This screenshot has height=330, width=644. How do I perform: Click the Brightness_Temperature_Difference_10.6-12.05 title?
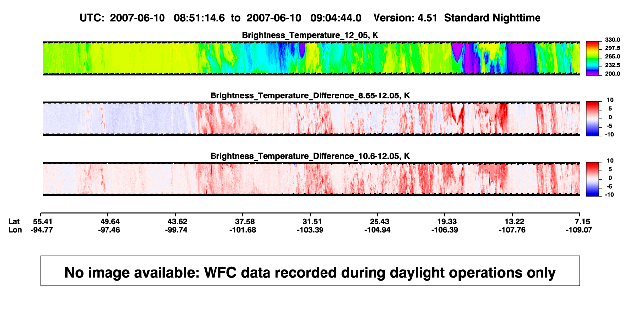310,156
